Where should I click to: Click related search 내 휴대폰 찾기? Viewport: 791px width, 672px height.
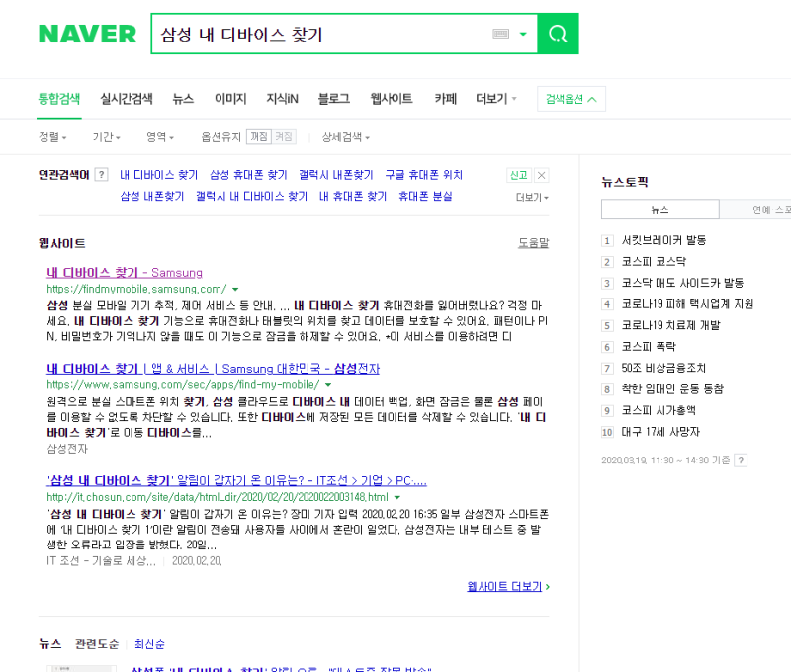[x=353, y=196]
